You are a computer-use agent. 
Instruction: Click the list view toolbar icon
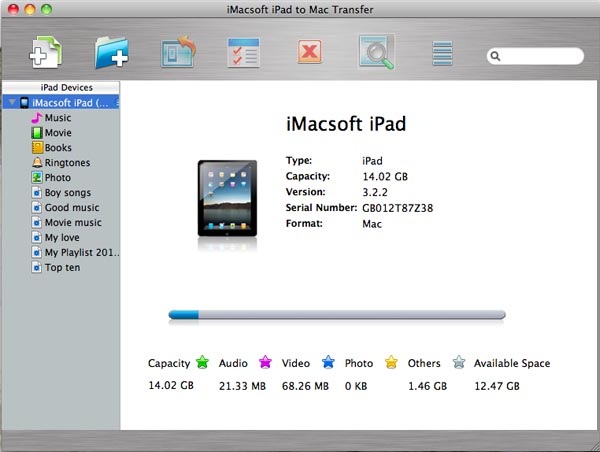(x=442, y=53)
